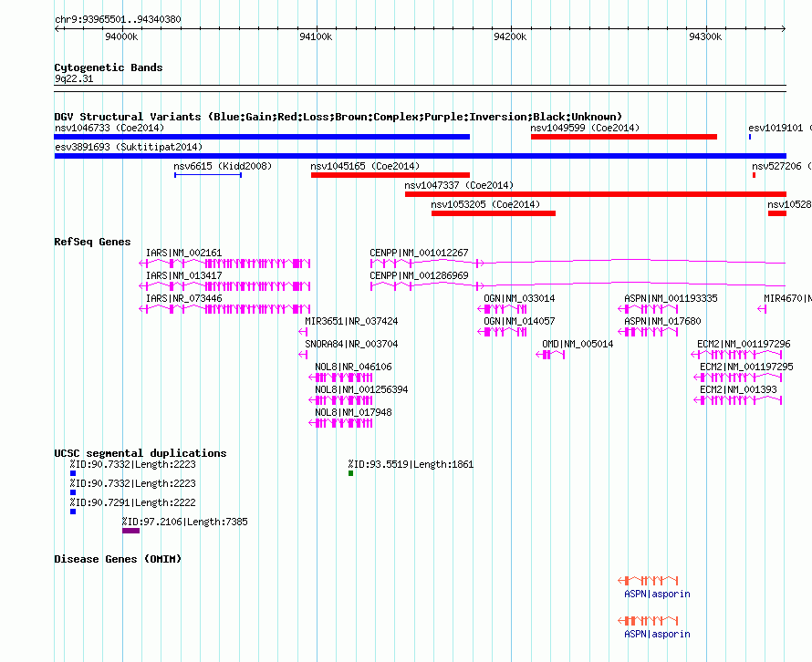Open the nsv1047337 (Coe2014) label
The height and width of the screenshot is (662, 812).
(459, 185)
